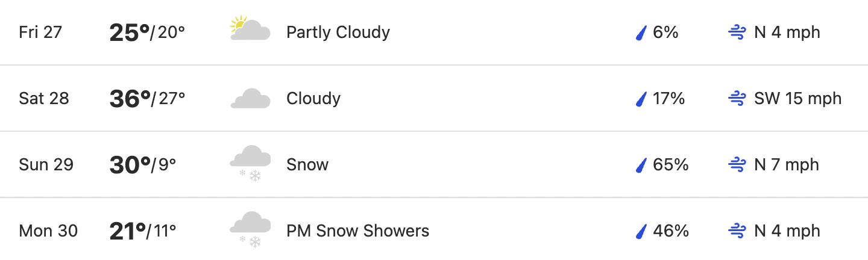Screen dimensions: 868x260
Task: Select the Partly Cloudy description text
Action: point(338,32)
